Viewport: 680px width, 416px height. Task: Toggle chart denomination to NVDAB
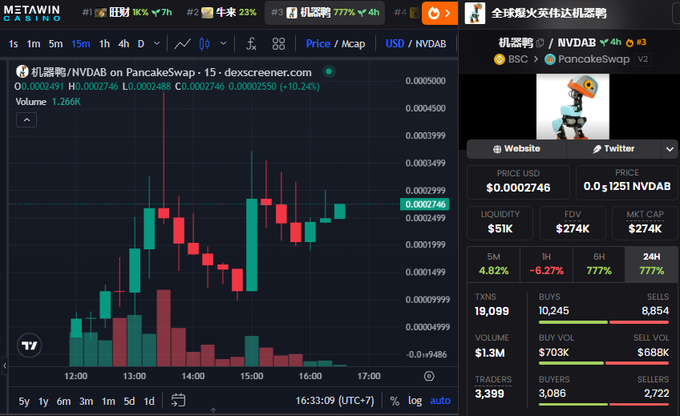pos(431,44)
